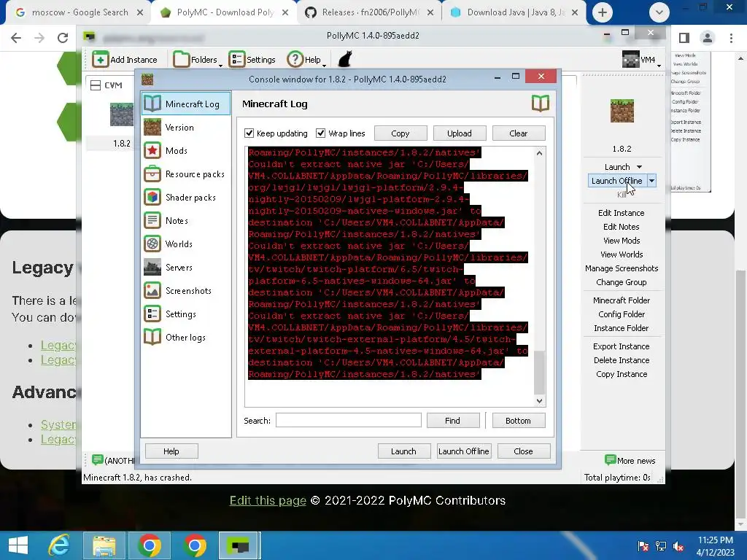
Task: Click the Windows Start button
Action: (x=18, y=545)
